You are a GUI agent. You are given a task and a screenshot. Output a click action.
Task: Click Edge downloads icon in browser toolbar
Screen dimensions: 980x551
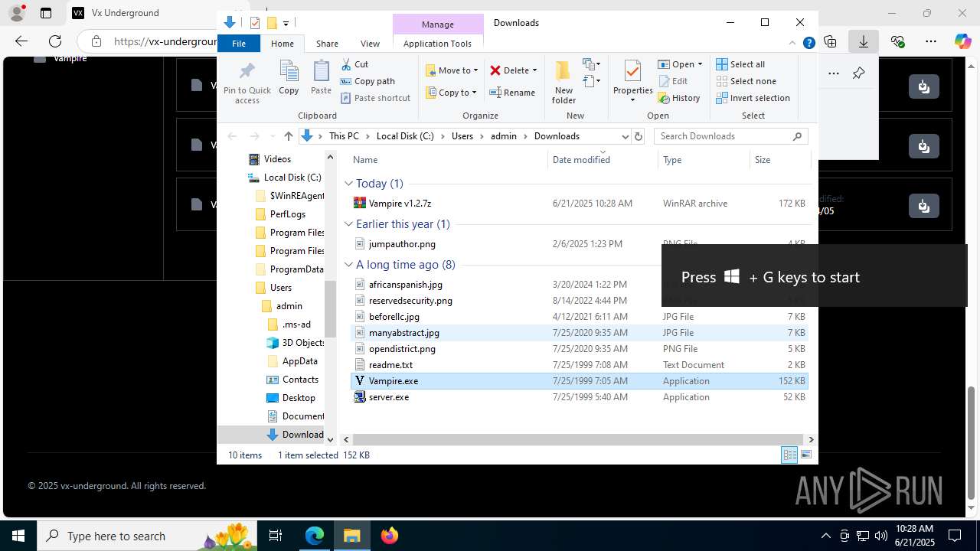pos(863,41)
